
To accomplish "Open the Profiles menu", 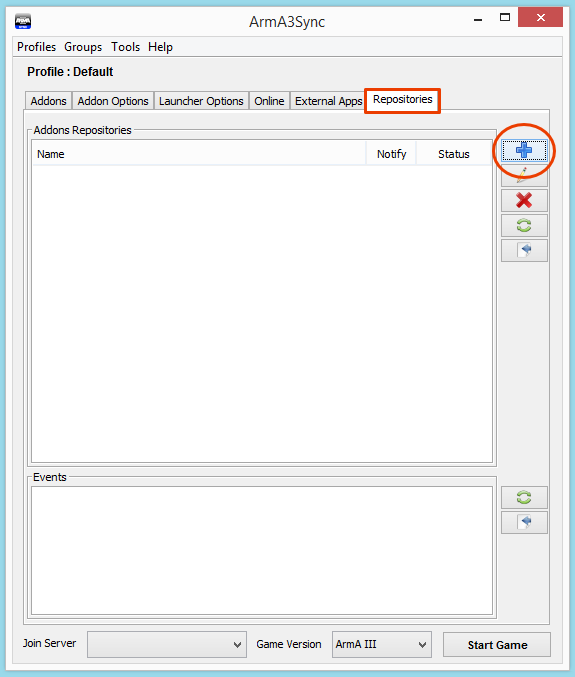I will click(36, 47).
